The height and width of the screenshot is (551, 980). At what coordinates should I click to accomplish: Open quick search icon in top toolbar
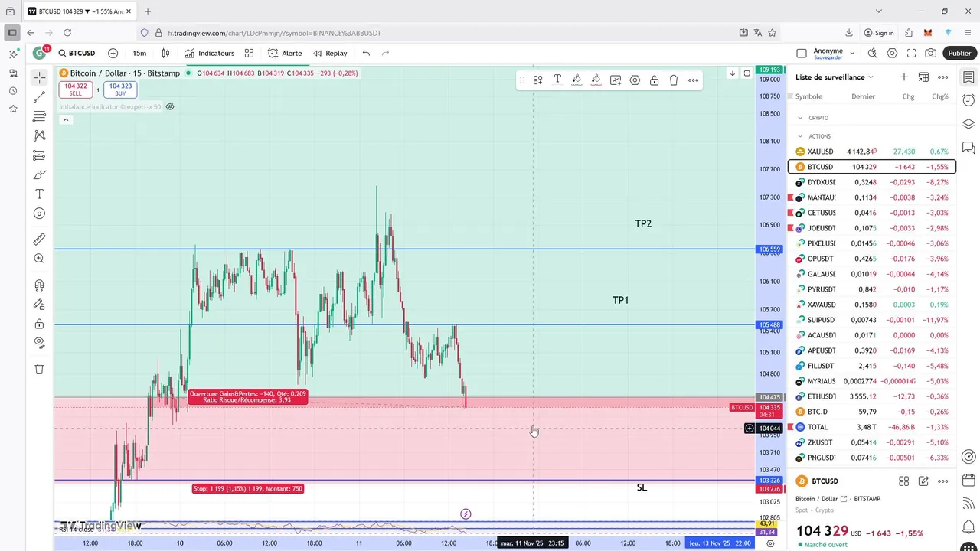pos(872,53)
